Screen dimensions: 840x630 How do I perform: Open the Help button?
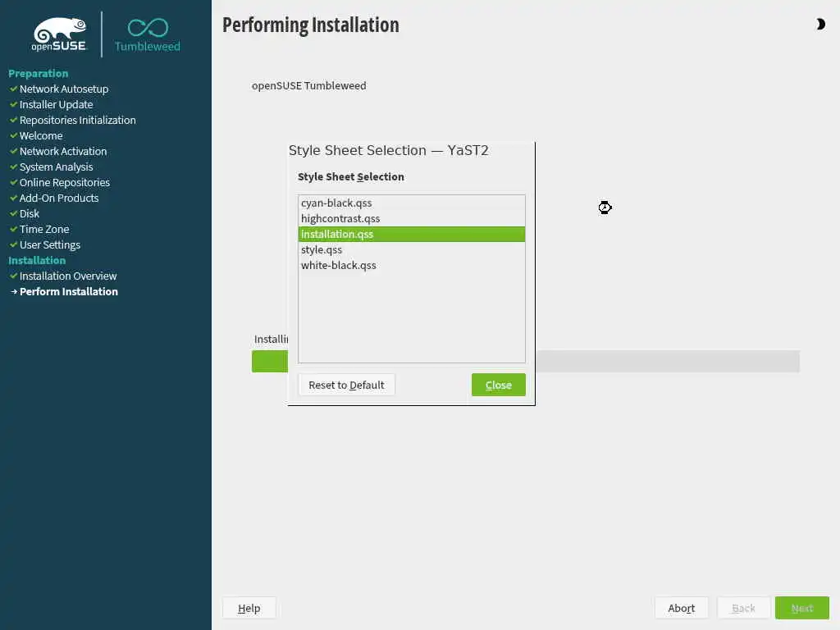249,608
